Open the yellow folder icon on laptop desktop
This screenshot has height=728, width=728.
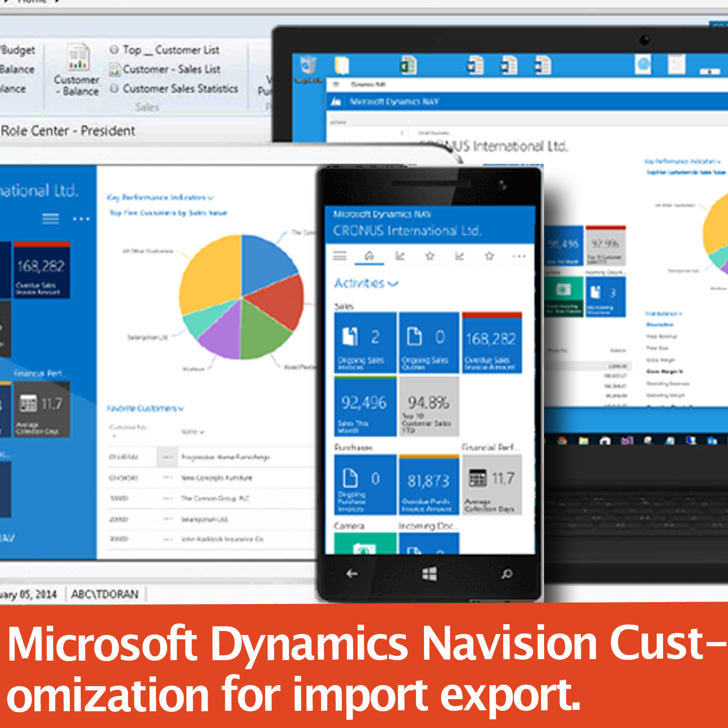(342, 65)
